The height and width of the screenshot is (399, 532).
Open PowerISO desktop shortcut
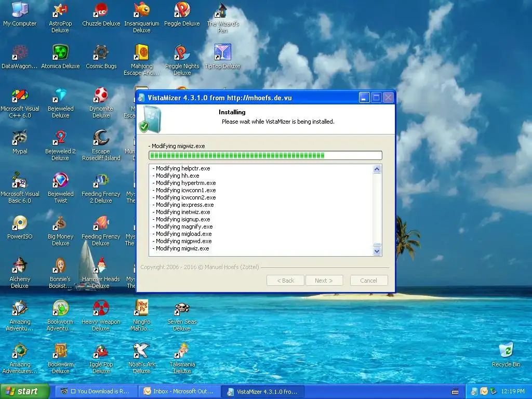pos(20,227)
